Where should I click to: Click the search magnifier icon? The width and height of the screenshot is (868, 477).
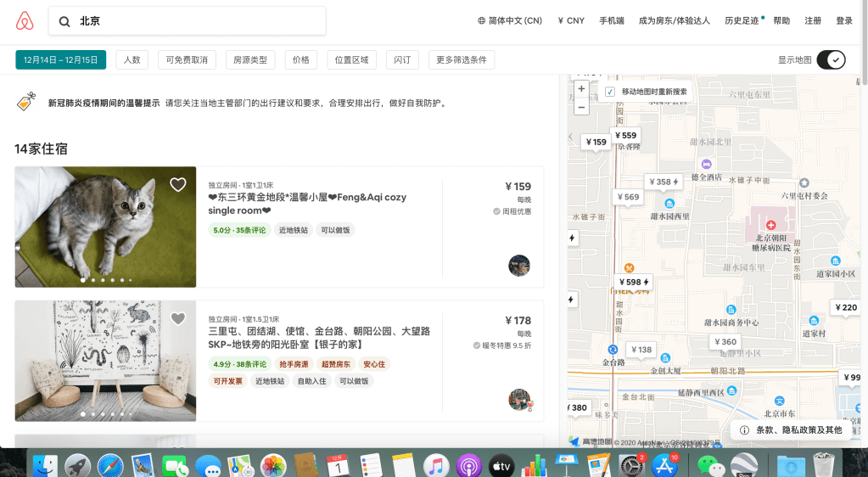pyautogui.click(x=64, y=21)
